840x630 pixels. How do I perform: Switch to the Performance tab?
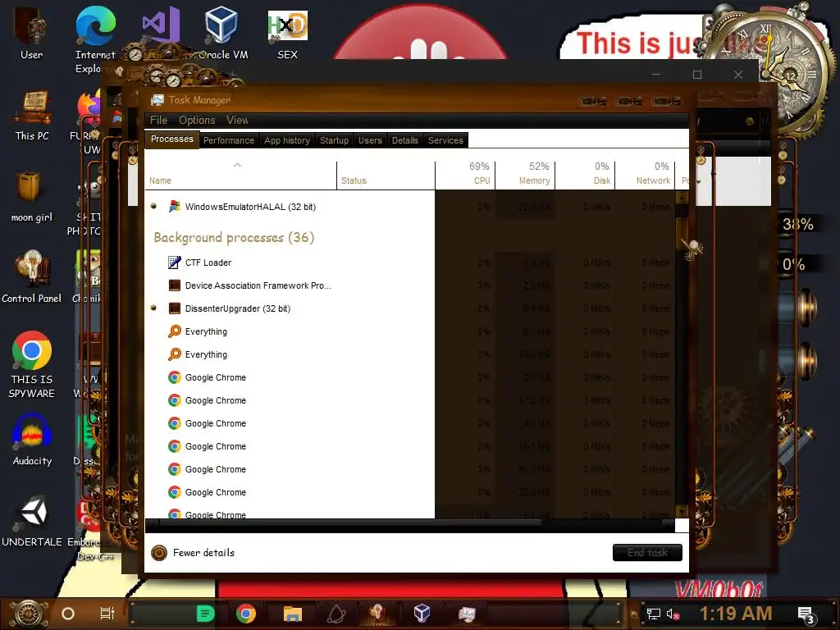pyautogui.click(x=229, y=140)
